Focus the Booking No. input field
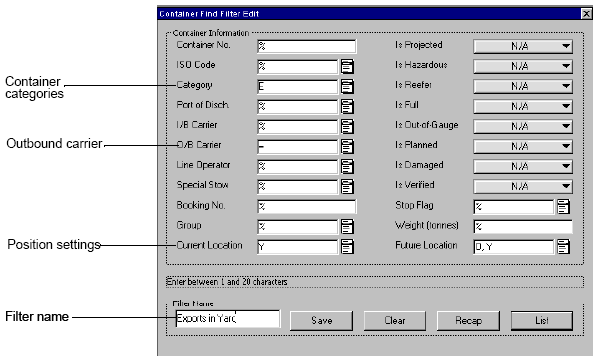 (x=307, y=206)
